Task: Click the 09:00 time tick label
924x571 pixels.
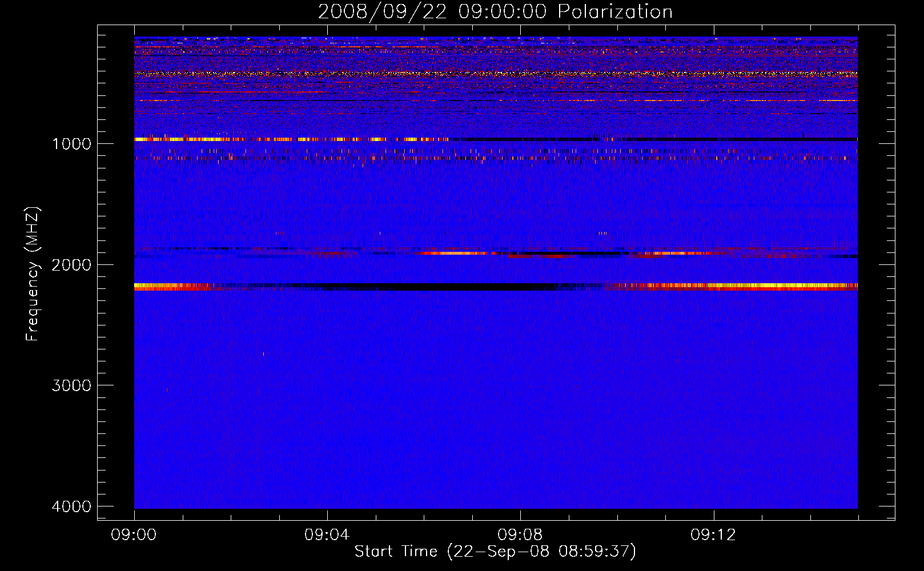Action: [134, 535]
